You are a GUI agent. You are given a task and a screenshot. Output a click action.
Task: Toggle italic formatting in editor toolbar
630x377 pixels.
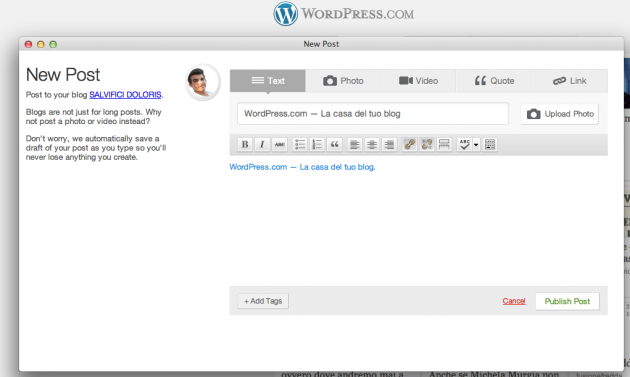262,144
